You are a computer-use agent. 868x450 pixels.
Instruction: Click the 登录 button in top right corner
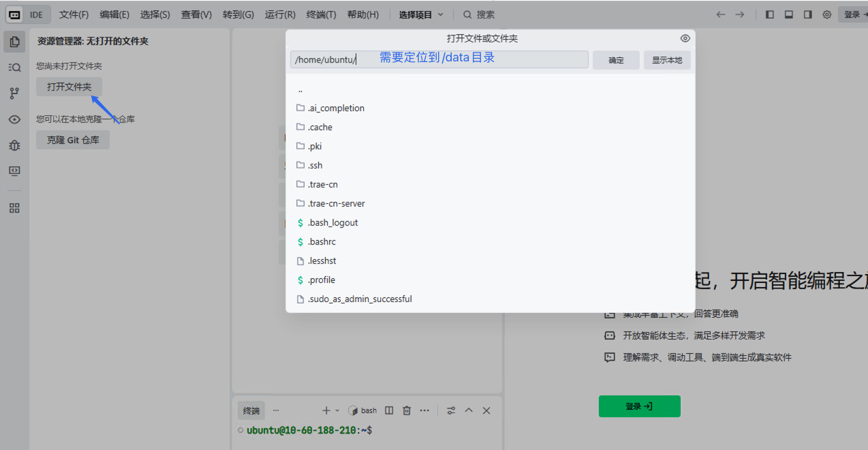tap(852, 14)
